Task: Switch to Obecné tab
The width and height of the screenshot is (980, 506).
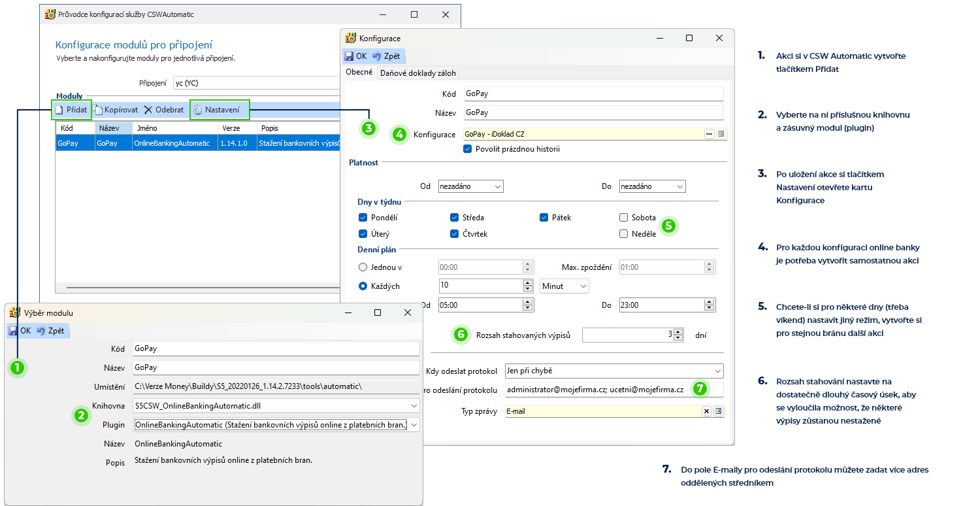Action: coord(359,73)
